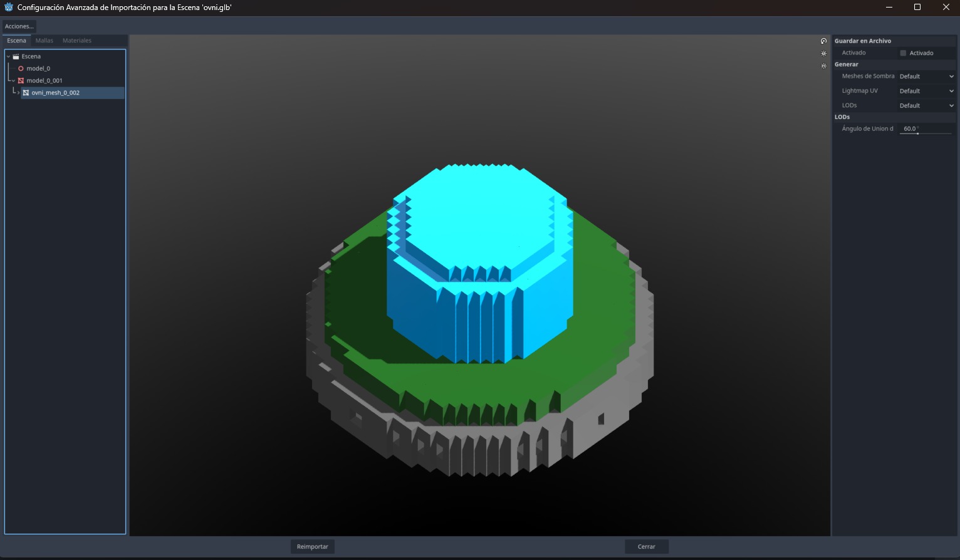Toggle the second light icon in the viewport
The width and height of the screenshot is (960, 560).
(823, 66)
